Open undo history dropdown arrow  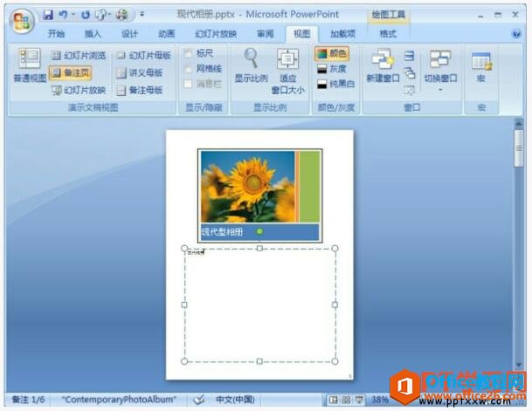click(x=73, y=15)
